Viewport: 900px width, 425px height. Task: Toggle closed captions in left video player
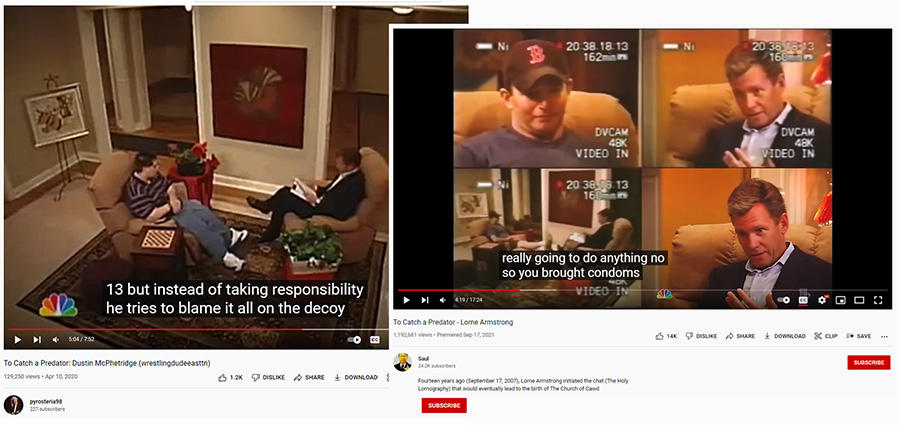375,339
